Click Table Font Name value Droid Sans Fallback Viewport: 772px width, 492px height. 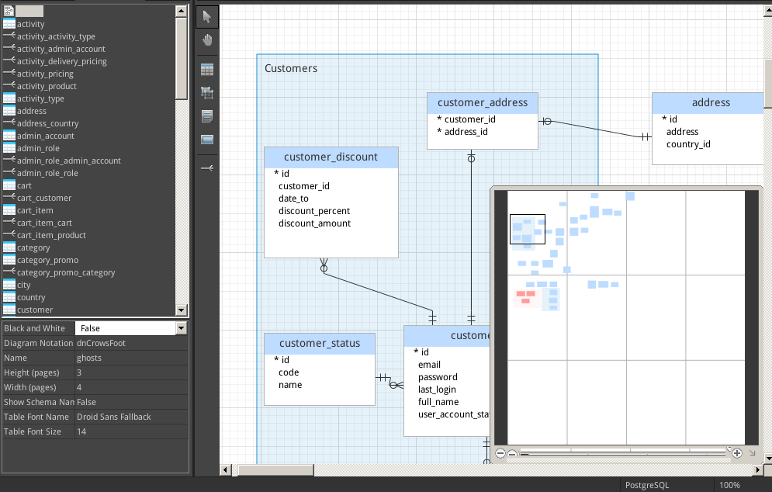(x=131, y=417)
